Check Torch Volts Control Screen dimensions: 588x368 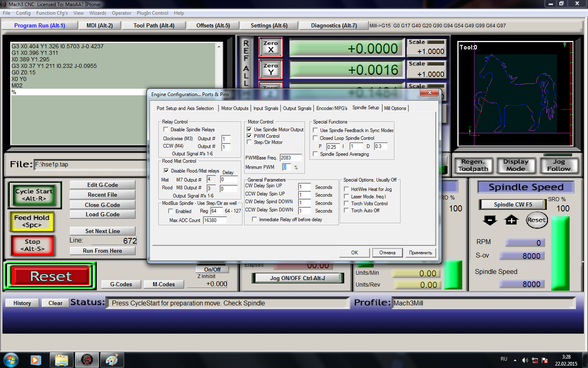tap(346, 203)
